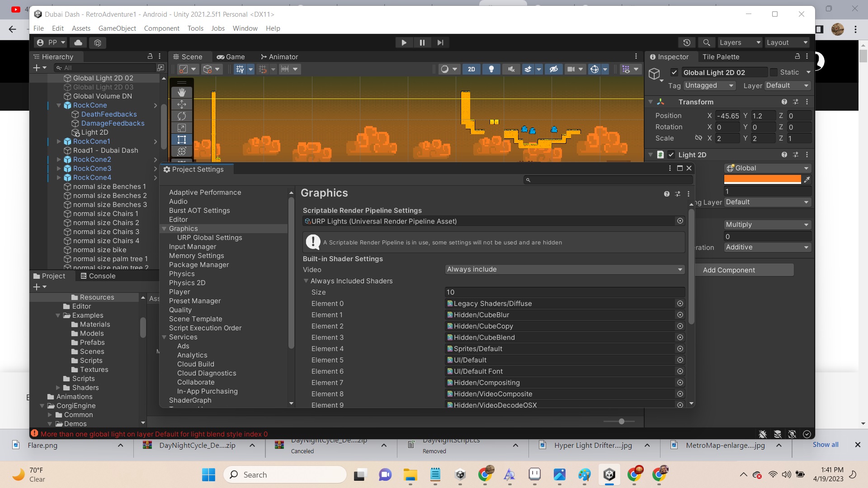
Task: Toggle the Static checkbox
Action: [774, 72]
